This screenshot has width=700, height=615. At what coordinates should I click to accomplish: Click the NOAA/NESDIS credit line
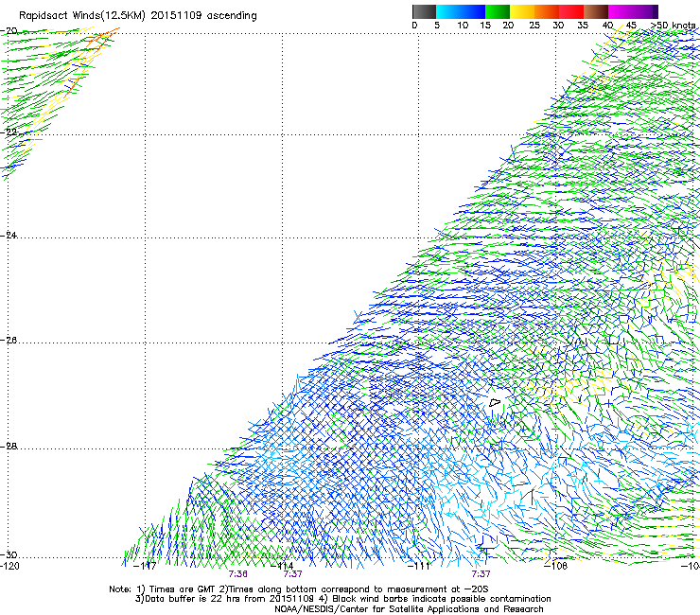409,609
